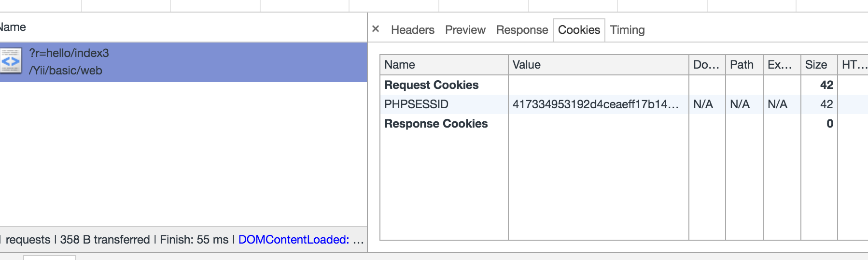Open the Timing tab

627,30
